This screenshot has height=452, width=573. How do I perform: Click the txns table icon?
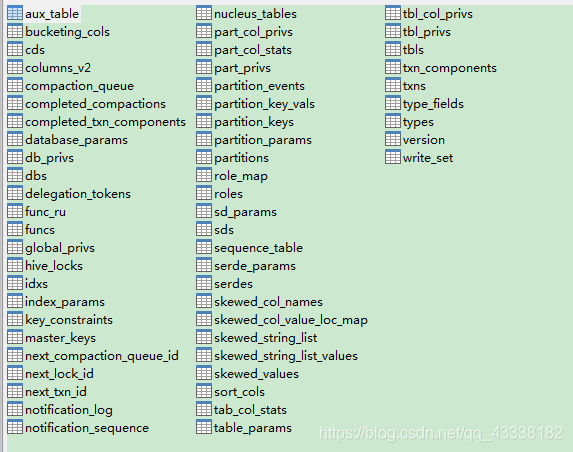[393, 86]
